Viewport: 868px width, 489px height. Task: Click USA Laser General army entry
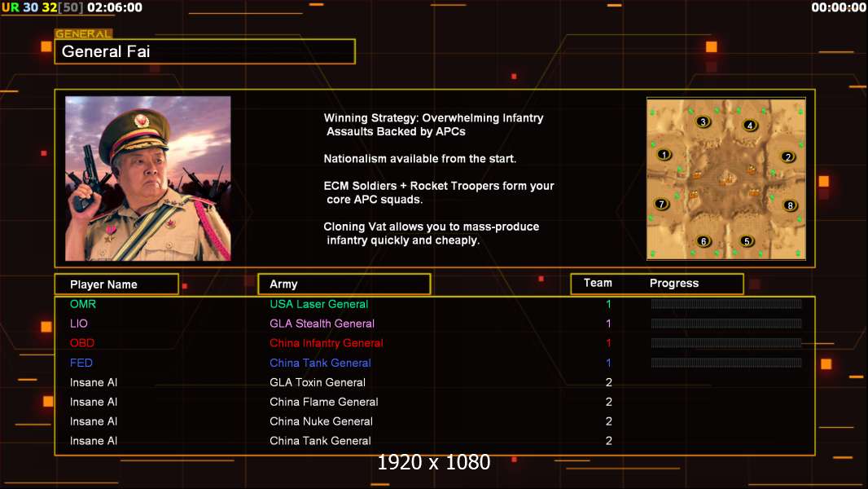pos(319,304)
